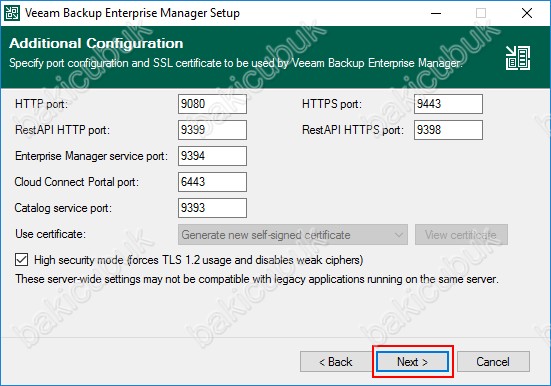Focus the Cloud Connect Portal port field
Screen dimensions: 551x386
(212, 182)
